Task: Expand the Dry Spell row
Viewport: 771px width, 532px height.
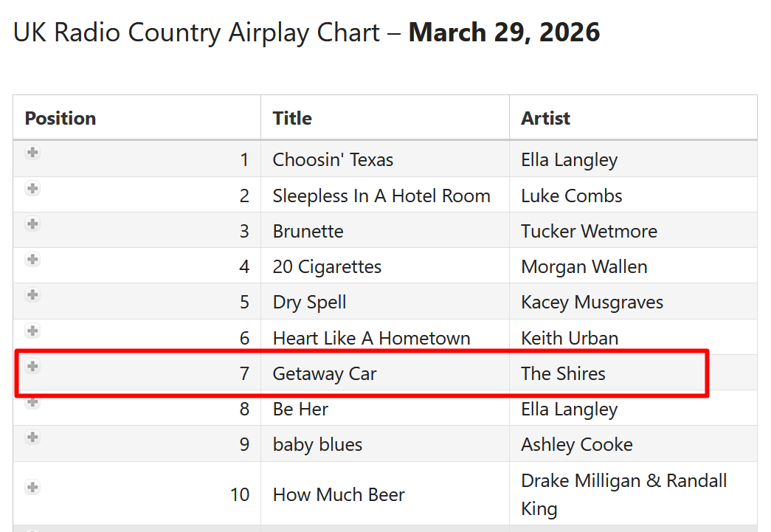Action: [32, 294]
